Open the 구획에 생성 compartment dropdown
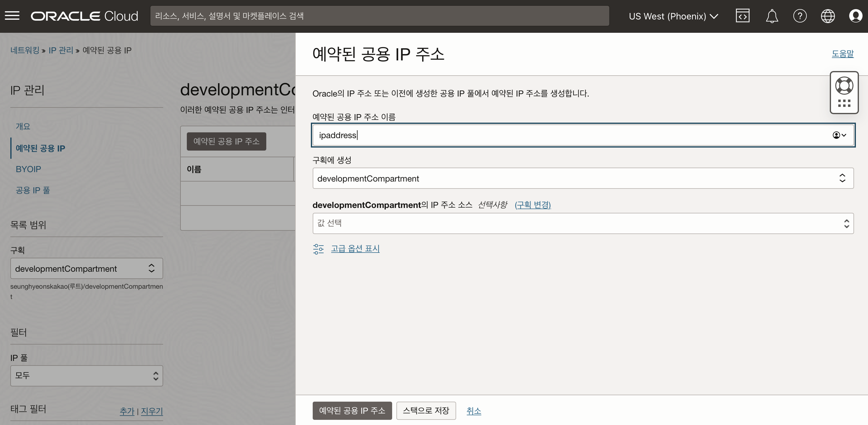The height and width of the screenshot is (425, 868). (583, 178)
